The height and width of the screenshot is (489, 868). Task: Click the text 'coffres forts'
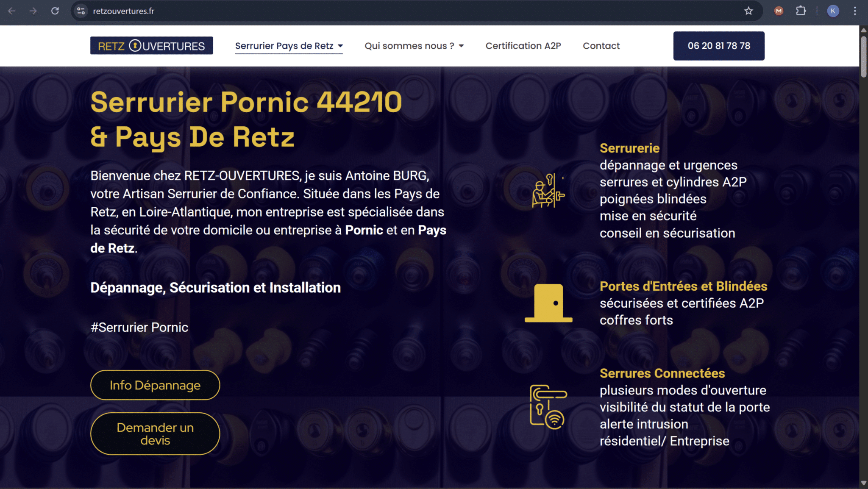[636, 320]
